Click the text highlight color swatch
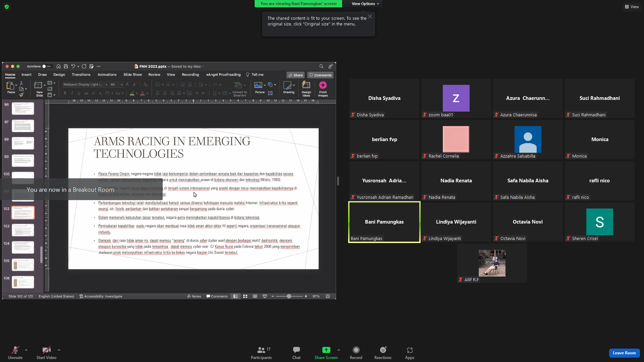Image resolution: width=644 pixels, height=362 pixels. click(x=132, y=94)
